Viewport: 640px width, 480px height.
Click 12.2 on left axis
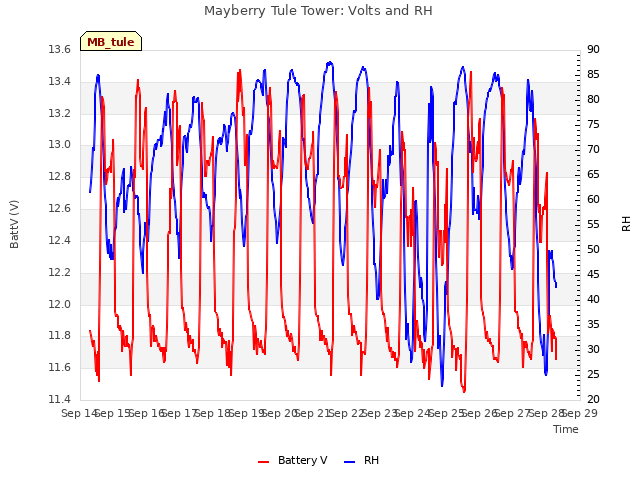[x=60, y=272]
